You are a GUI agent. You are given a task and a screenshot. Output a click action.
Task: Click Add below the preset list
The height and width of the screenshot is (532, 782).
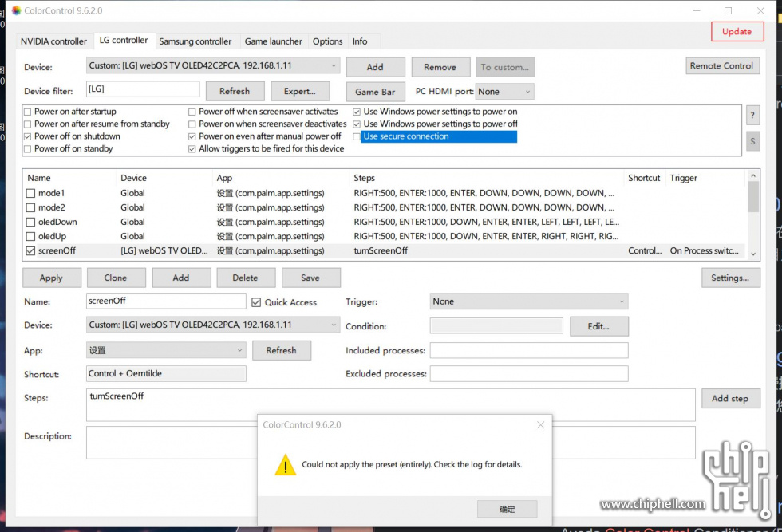tap(182, 278)
